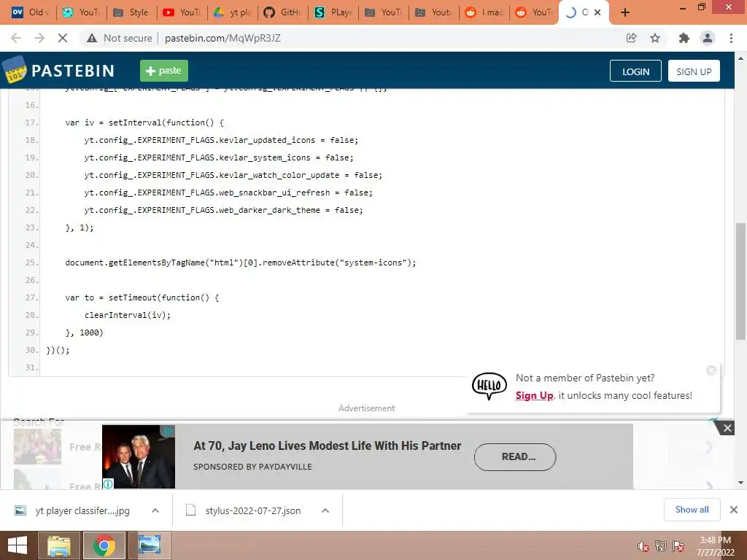This screenshot has width=747, height=560.
Task: Click the address bar URL pastebin.com/MqWpR3JZ
Action: [222, 38]
